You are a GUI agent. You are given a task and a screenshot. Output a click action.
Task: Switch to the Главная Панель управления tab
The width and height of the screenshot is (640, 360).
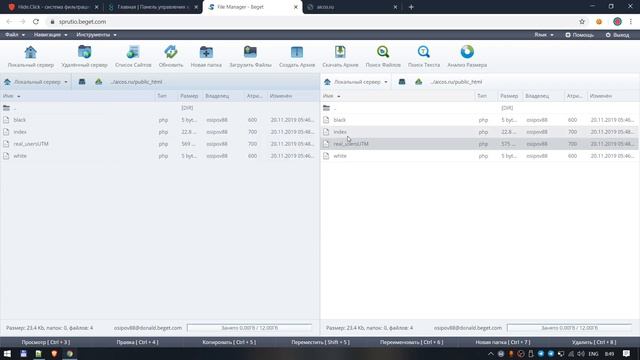pos(153,7)
